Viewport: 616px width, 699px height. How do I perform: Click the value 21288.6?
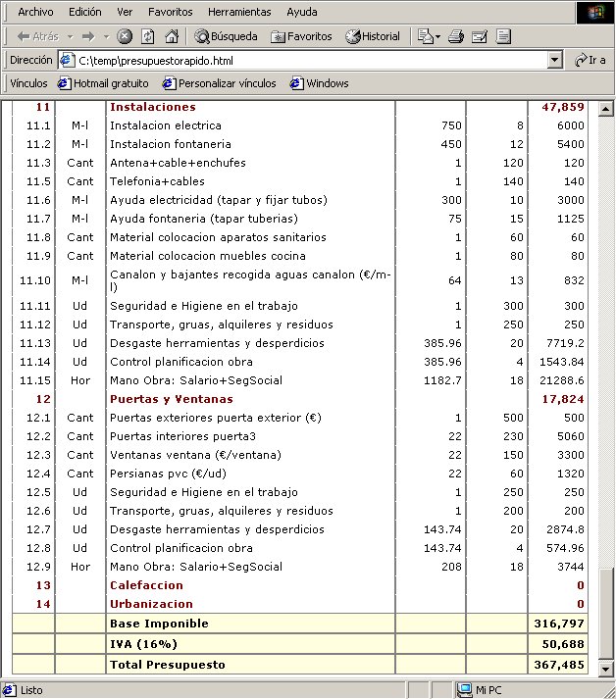(561, 380)
